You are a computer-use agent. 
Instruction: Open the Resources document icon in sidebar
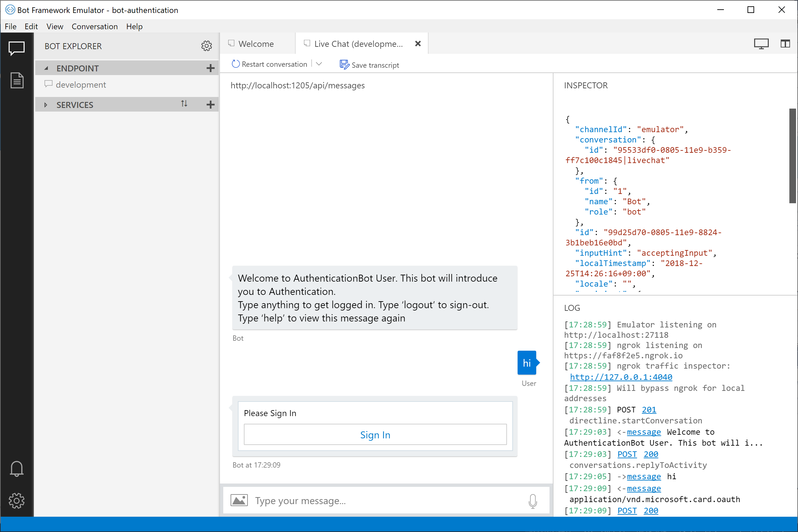point(17,80)
